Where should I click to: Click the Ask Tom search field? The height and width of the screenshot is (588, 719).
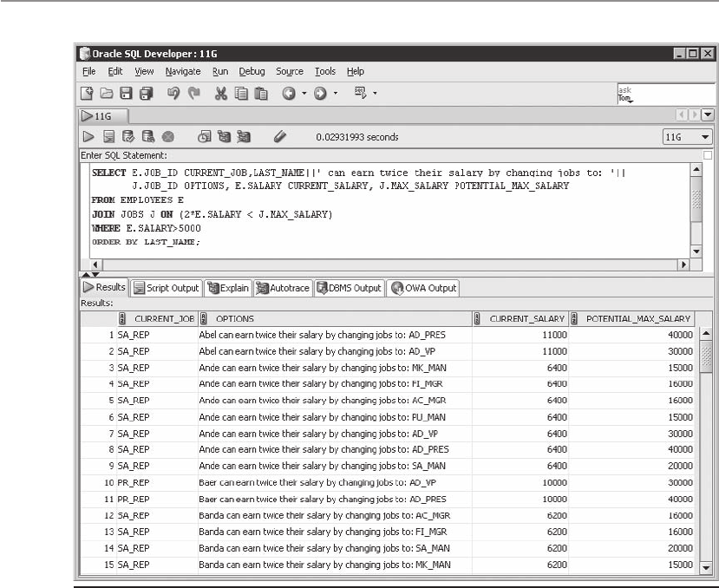pyautogui.click(x=665, y=94)
